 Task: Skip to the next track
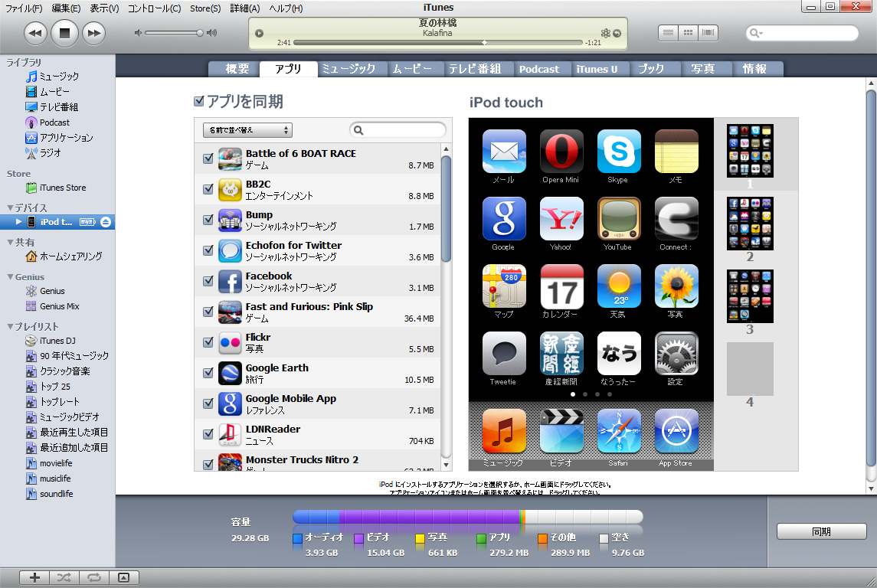[94, 33]
